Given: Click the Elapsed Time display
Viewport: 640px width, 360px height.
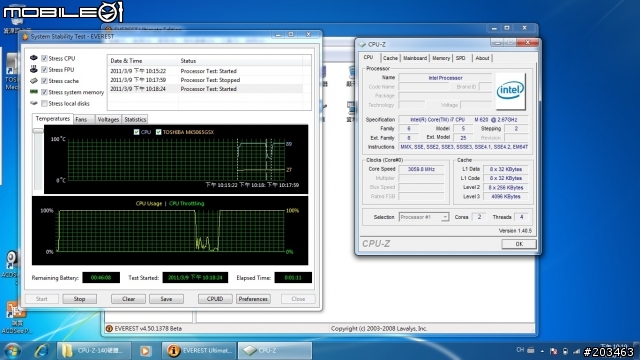Looking at the screenshot, I should click(x=293, y=278).
